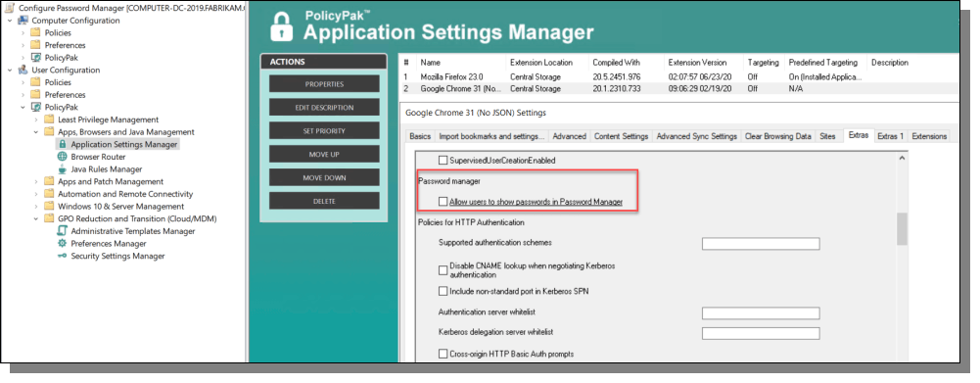Collapse the User Configuration node
The width and height of the screenshot is (980, 383).
point(10,71)
